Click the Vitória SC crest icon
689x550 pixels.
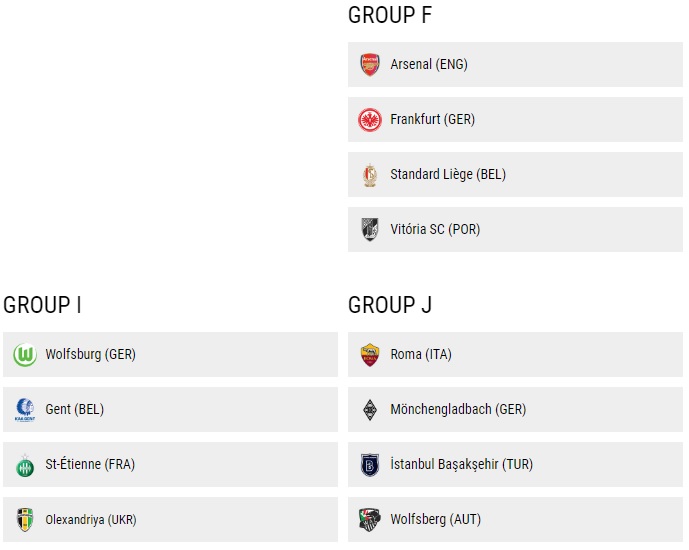tap(370, 230)
